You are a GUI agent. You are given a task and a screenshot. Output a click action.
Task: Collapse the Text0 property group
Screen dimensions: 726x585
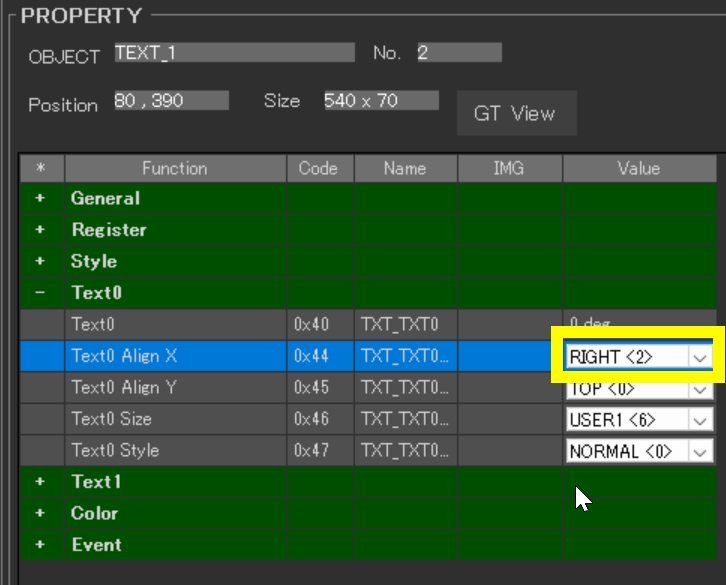pos(41,294)
